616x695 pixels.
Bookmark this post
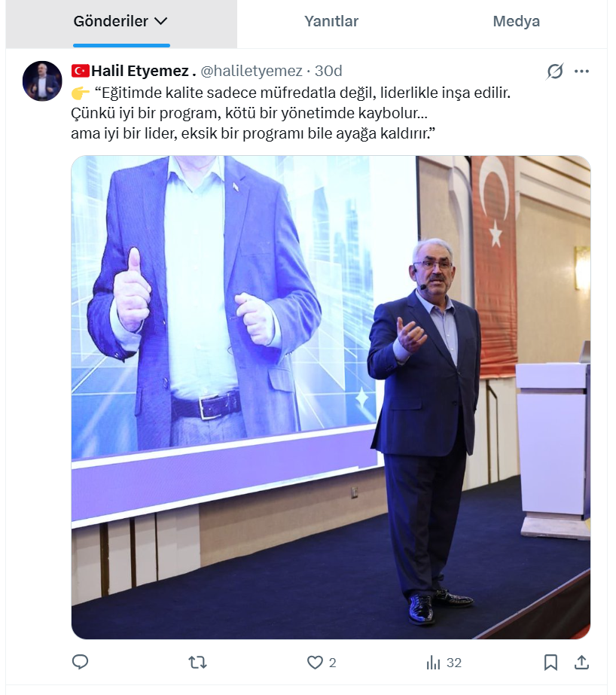click(550, 663)
